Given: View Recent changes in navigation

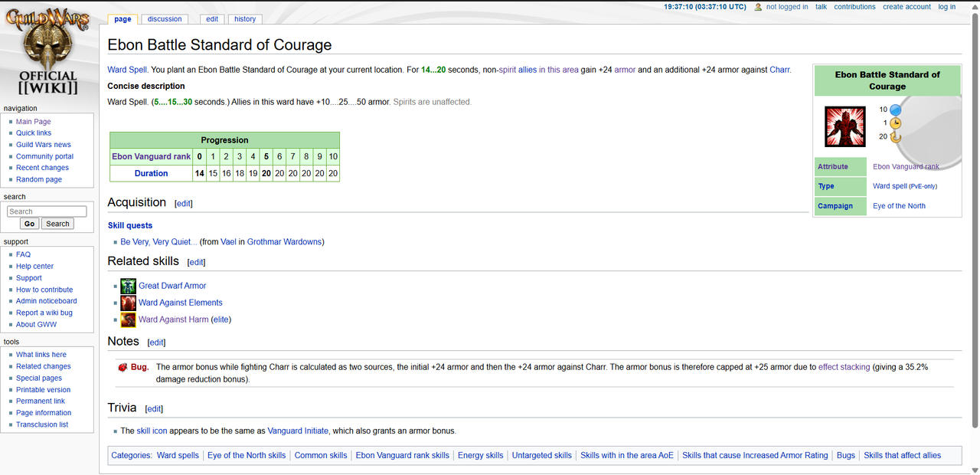Looking at the screenshot, I should (x=42, y=168).
